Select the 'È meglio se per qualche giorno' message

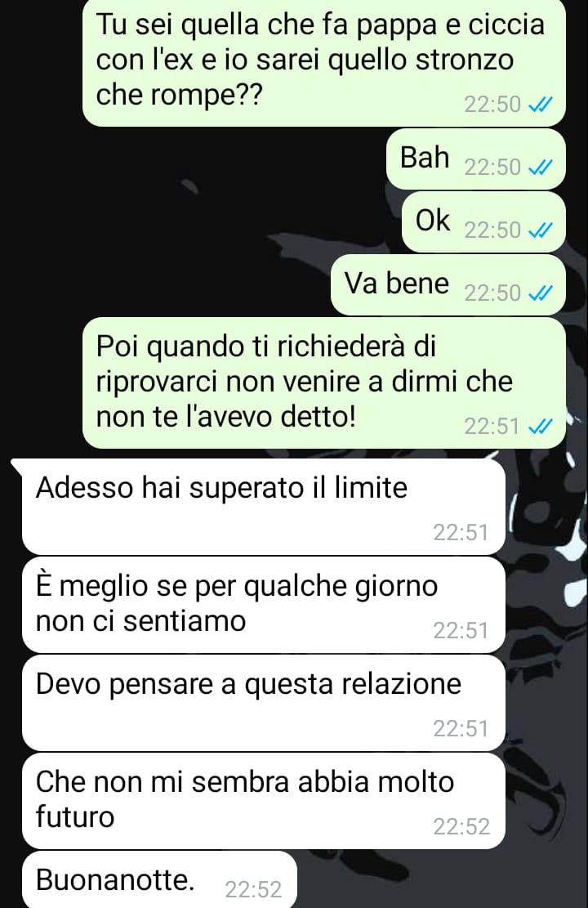pyautogui.click(x=263, y=605)
